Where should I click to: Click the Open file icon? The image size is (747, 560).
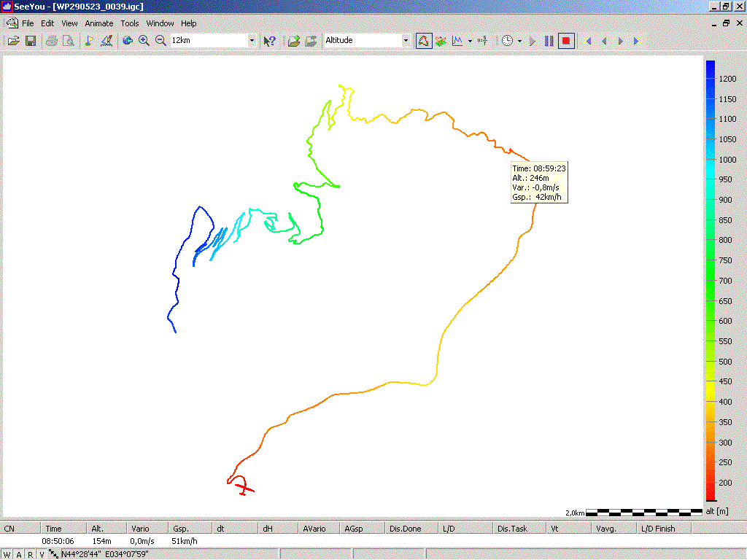[13, 41]
